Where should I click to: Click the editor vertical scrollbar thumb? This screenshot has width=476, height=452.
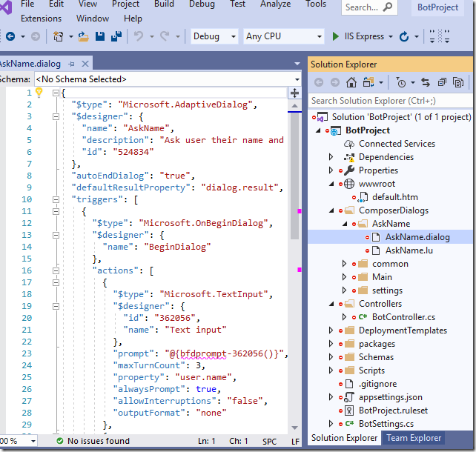coord(294,176)
